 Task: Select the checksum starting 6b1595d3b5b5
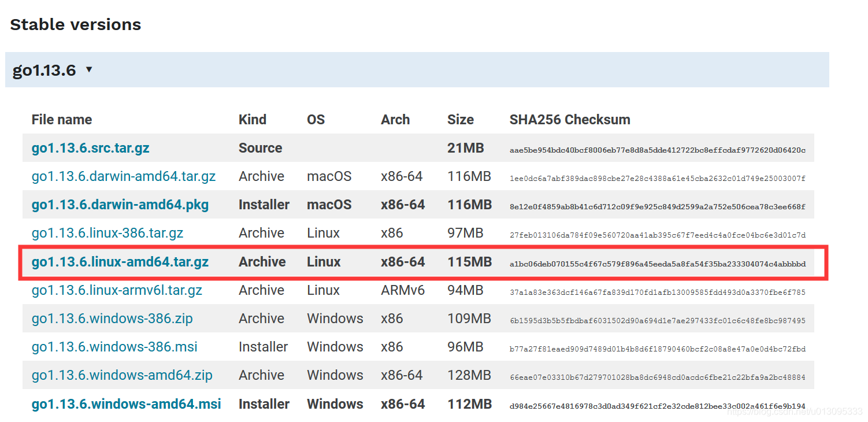658,320
